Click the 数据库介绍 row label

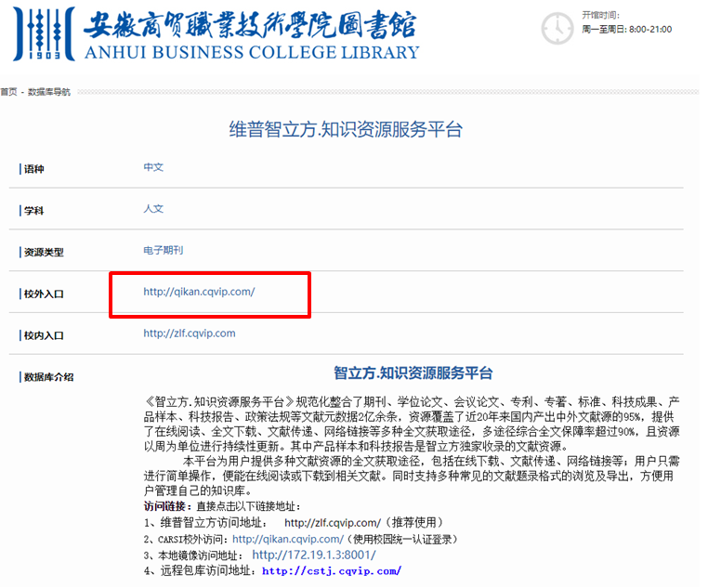48,377
